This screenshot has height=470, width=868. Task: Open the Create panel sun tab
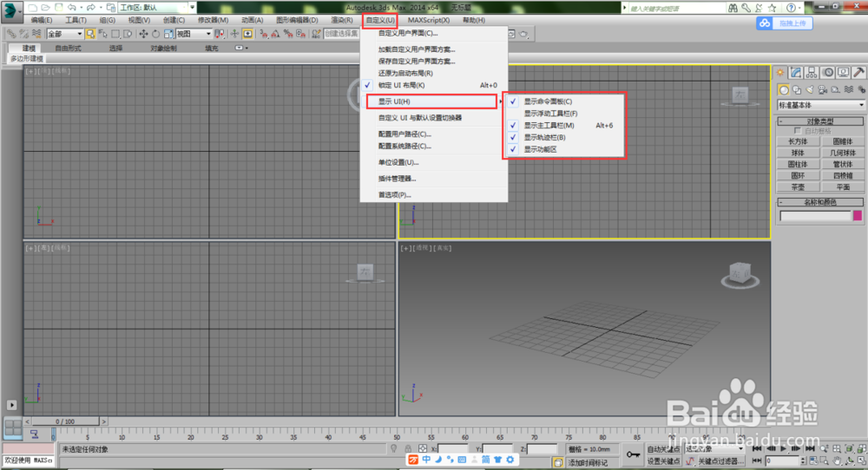click(x=780, y=73)
